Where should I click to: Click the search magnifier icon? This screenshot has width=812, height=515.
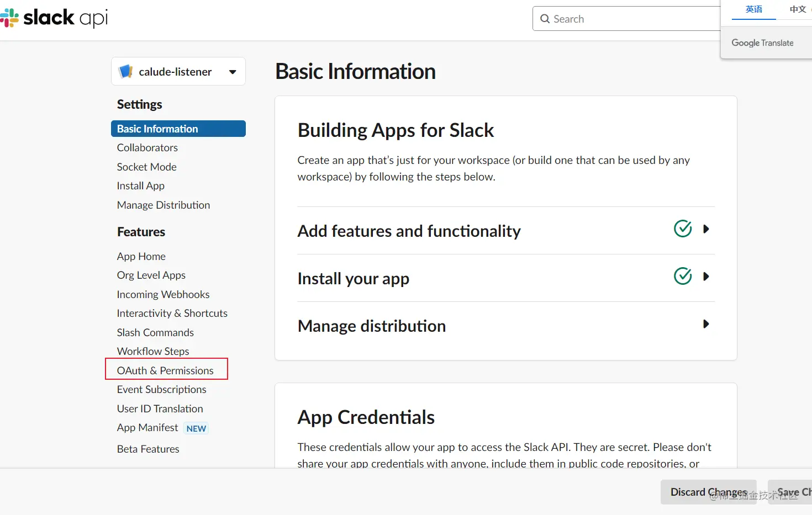tap(545, 19)
